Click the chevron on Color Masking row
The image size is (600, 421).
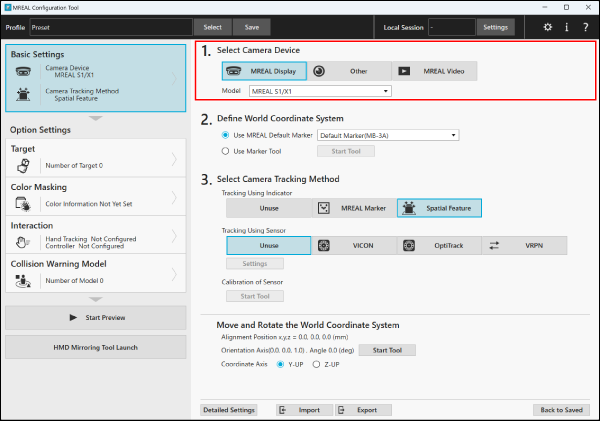[x=174, y=197]
